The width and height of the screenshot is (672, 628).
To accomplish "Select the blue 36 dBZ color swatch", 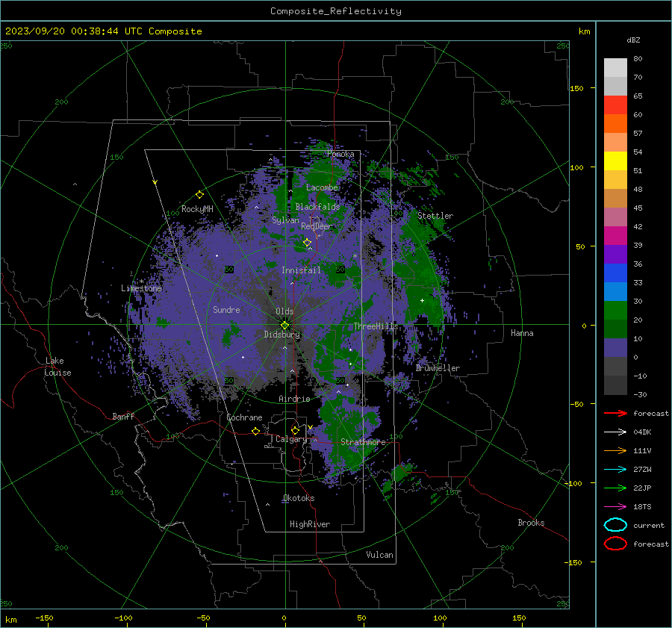I will point(615,273).
